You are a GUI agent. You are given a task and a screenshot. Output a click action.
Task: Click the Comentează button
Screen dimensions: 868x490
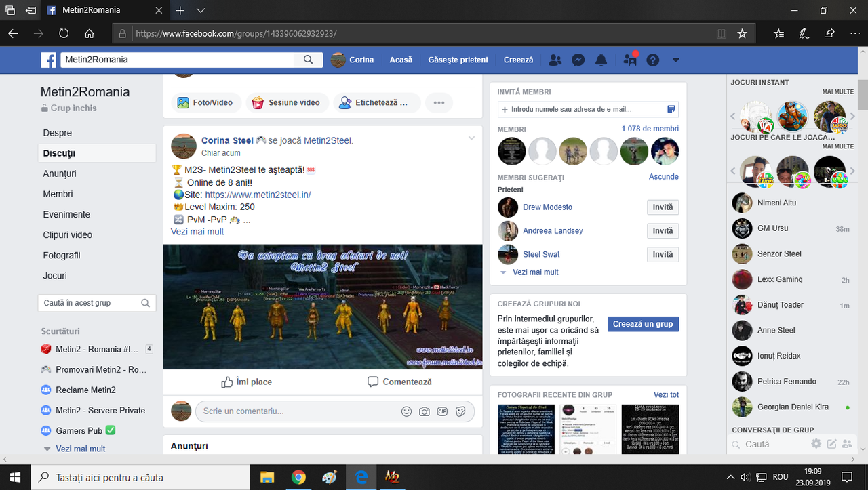(x=399, y=382)
